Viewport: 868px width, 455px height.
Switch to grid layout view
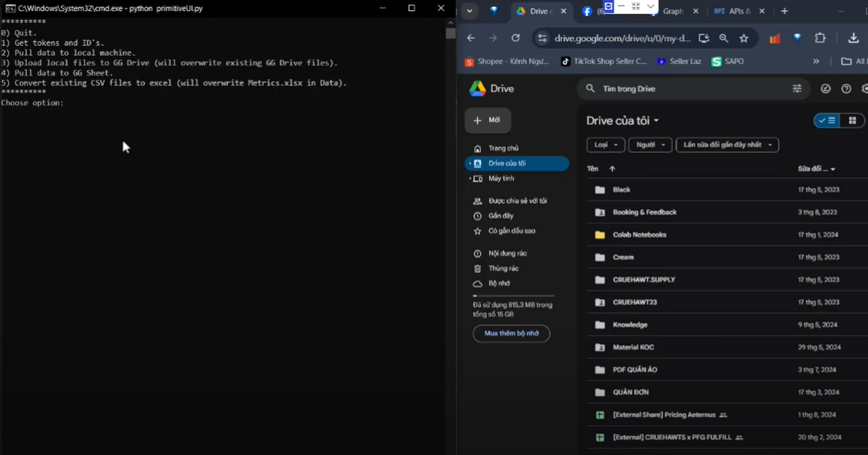(x=852, y=120)
